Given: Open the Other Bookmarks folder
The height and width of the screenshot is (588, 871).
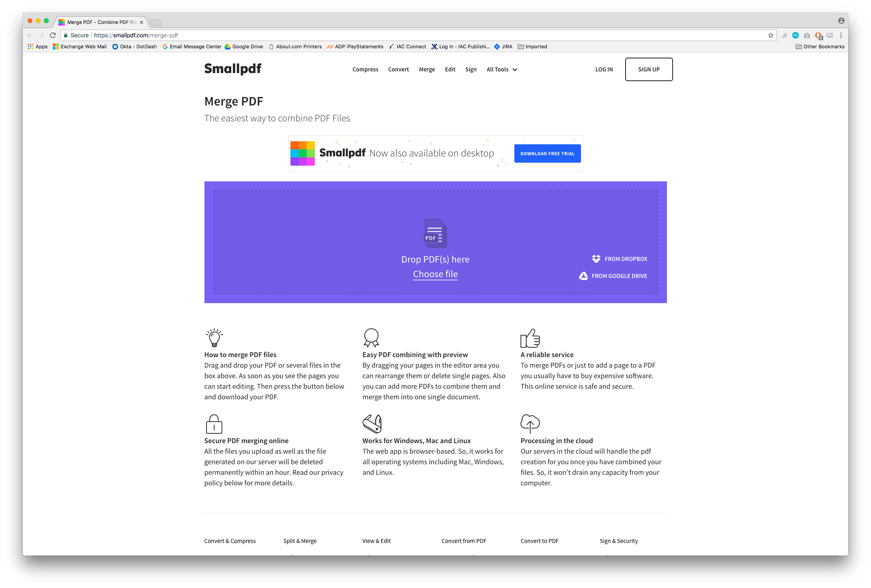Looking at the screenshot, I should pos(820,47).
